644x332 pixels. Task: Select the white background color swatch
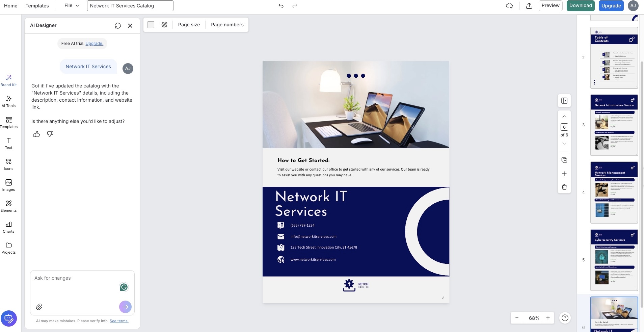coord(151,25)
